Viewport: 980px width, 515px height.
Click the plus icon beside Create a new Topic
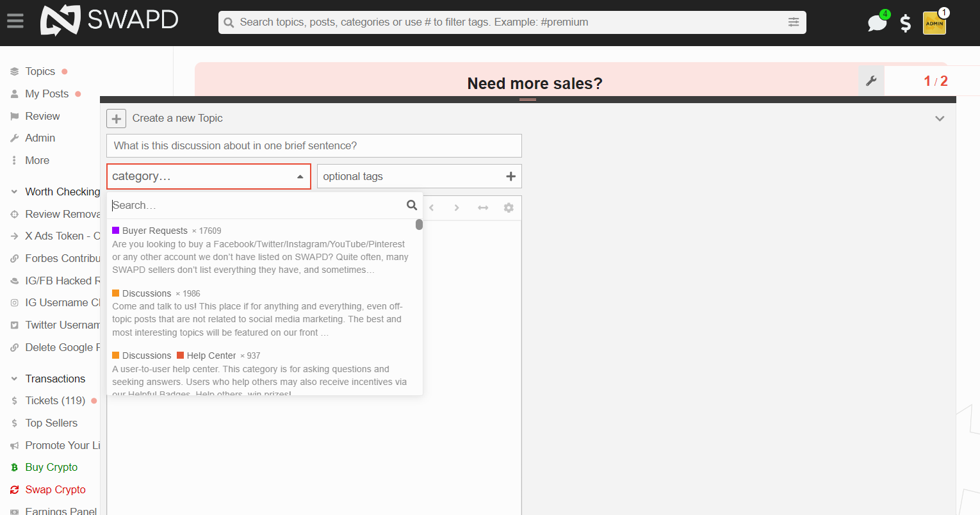[x=116, y=119]
